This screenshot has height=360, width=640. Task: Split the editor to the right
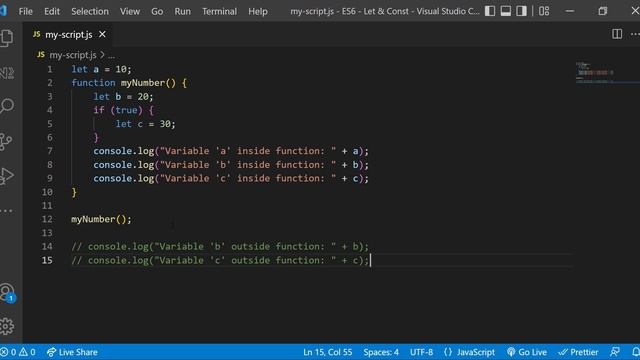617,34
